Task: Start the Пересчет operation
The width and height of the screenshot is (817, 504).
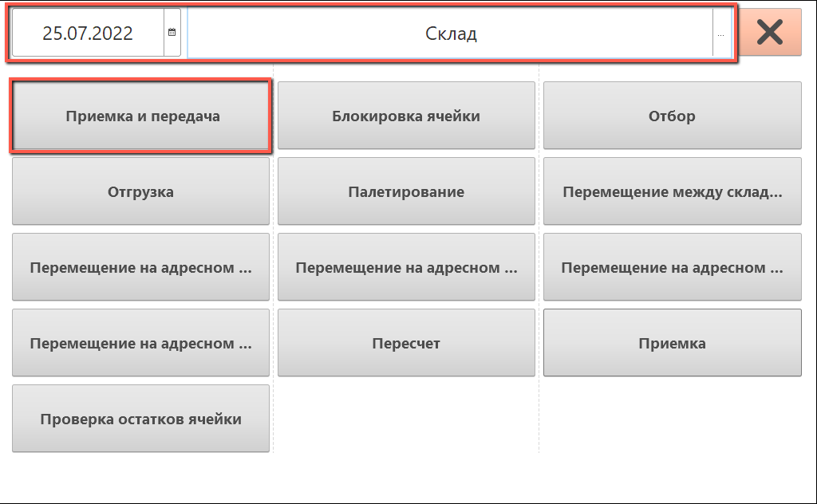Action: pos(406,344)
